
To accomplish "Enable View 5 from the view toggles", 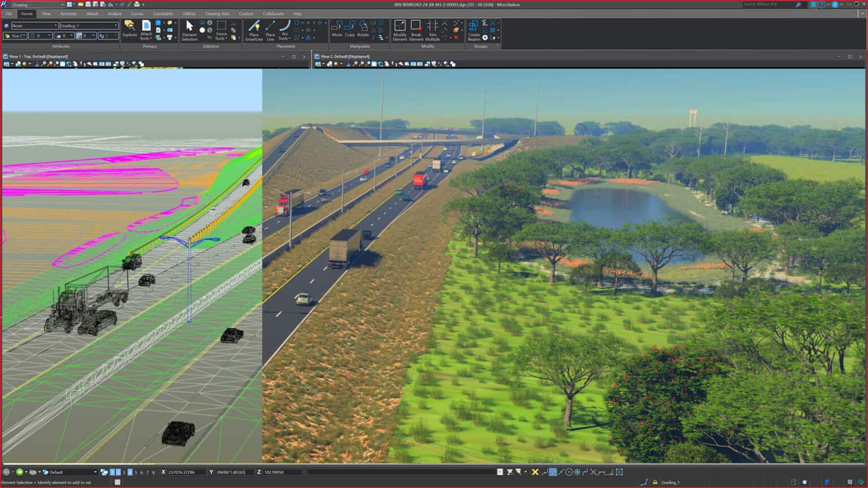I will 136,472.
